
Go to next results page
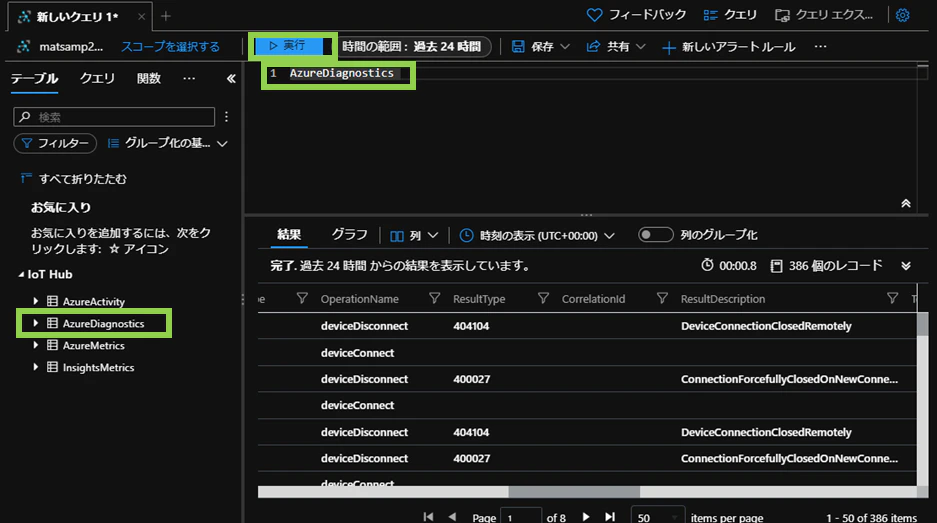coord(586,516)
